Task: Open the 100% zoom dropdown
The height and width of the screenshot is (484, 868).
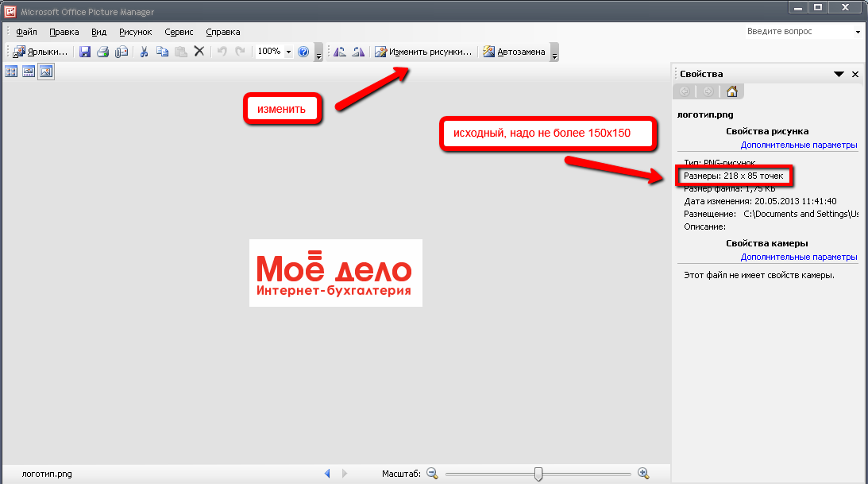Action: 288,52
